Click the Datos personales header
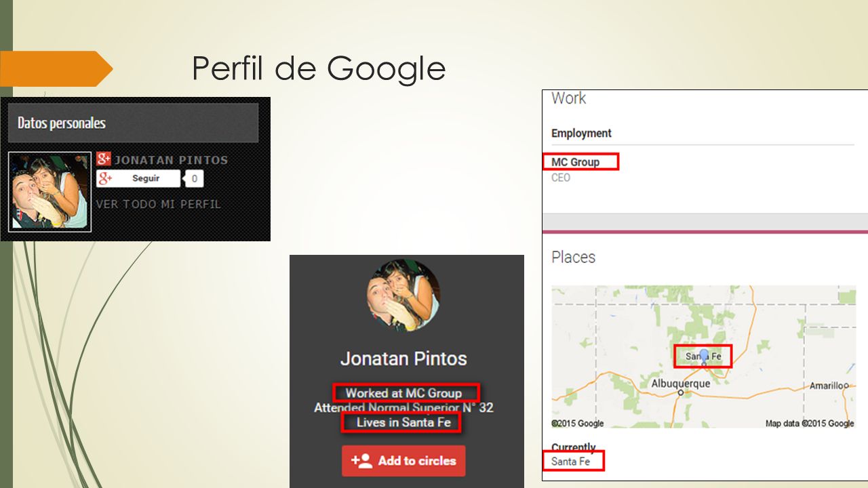The width and height of the screenshot is (868, 488). tap(133, 123)
